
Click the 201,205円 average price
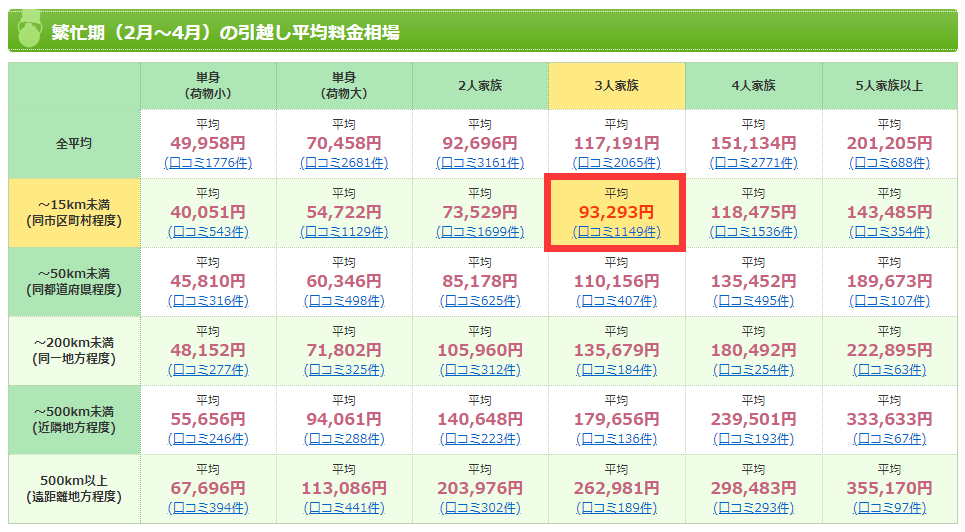tap(889, 143)
